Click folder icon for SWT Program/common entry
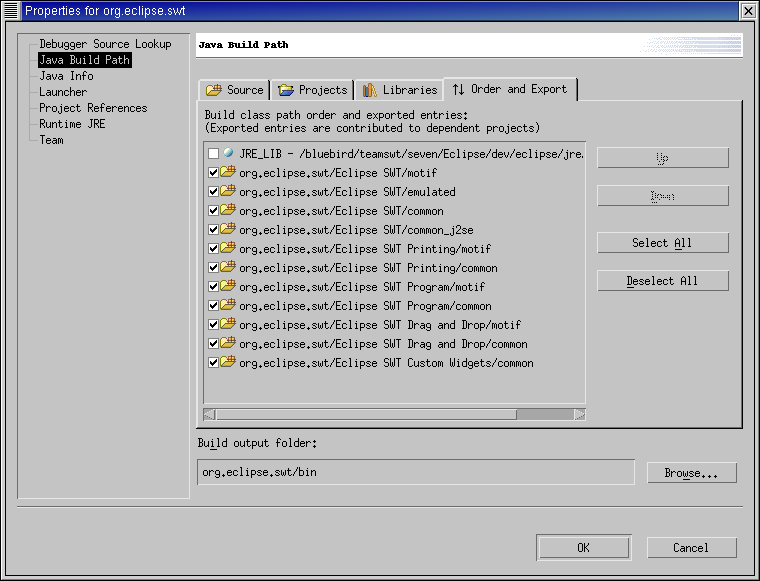Viewport: 760px width, 581px height. tap(228, 304)
